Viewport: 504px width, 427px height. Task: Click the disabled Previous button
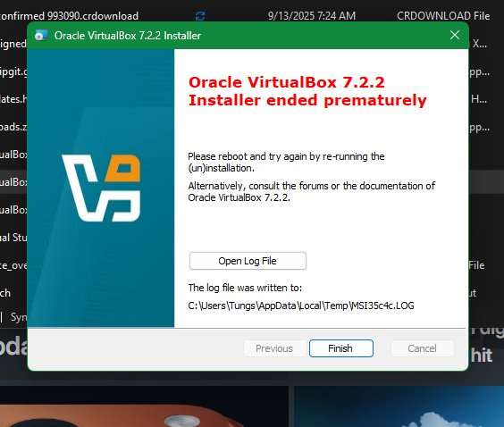coord(274,348)
